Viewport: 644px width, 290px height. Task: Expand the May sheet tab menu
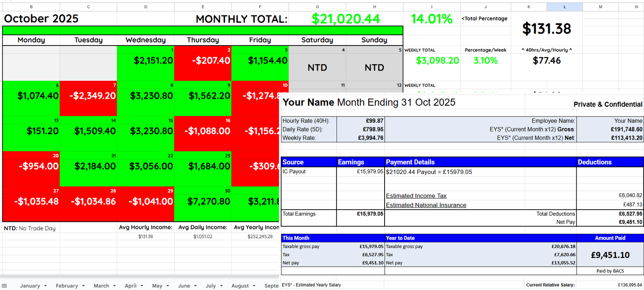167,286
